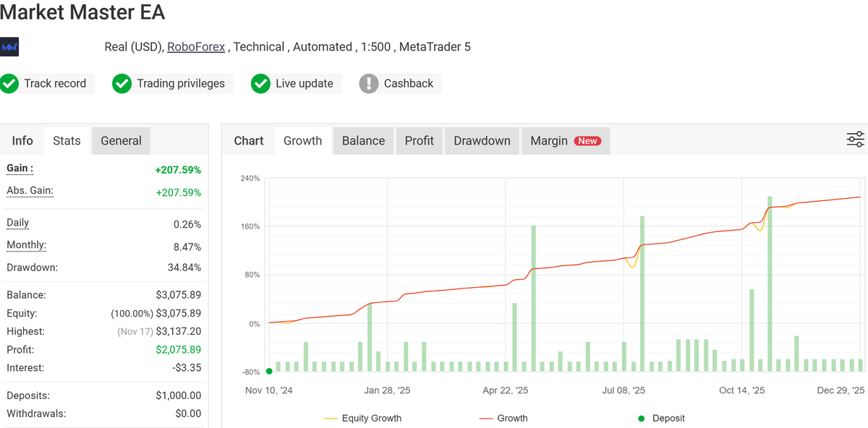
Task: View the Profit chart tab
Action: tap(420, 140)
